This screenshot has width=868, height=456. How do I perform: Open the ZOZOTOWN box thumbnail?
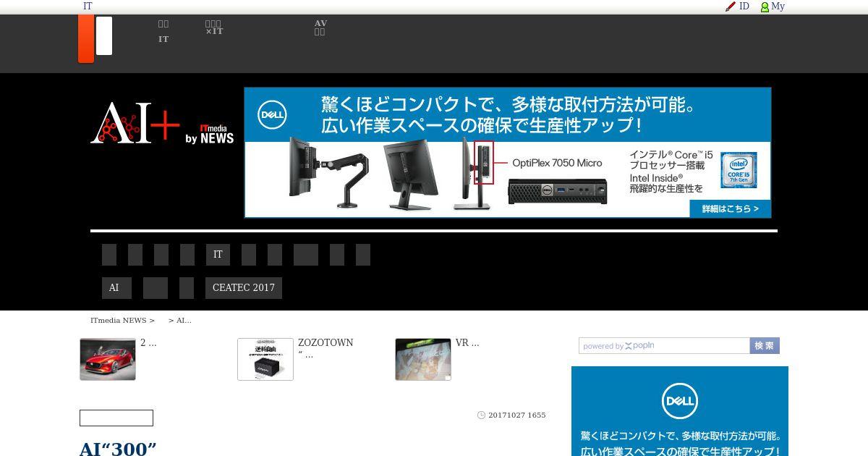(x=265, y=359)
